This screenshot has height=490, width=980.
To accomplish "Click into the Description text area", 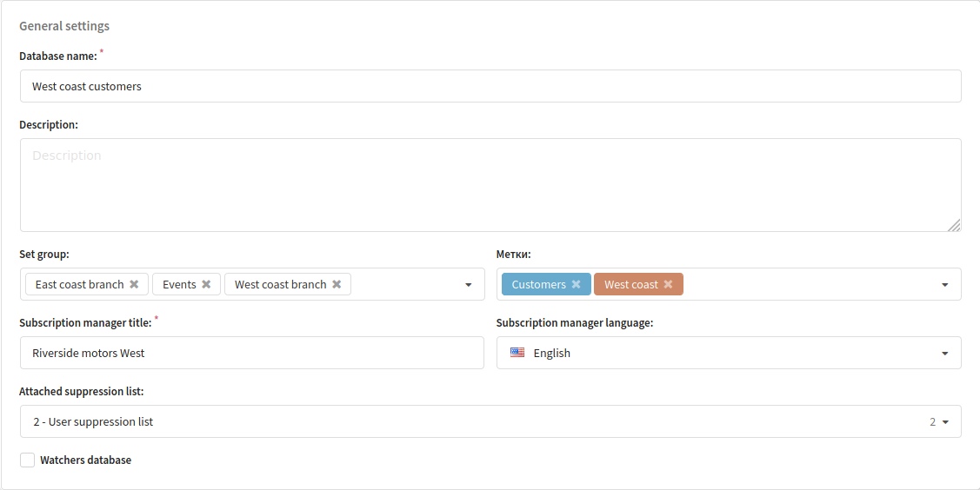I will 490,185.
